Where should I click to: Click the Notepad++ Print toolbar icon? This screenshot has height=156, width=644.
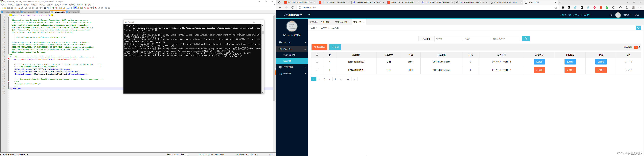22,8
